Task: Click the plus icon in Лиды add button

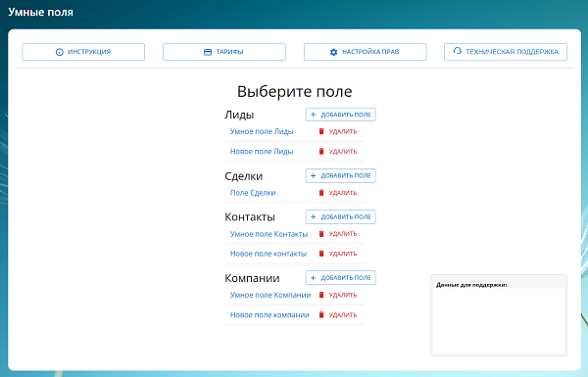Action: (x=314, y=115)
